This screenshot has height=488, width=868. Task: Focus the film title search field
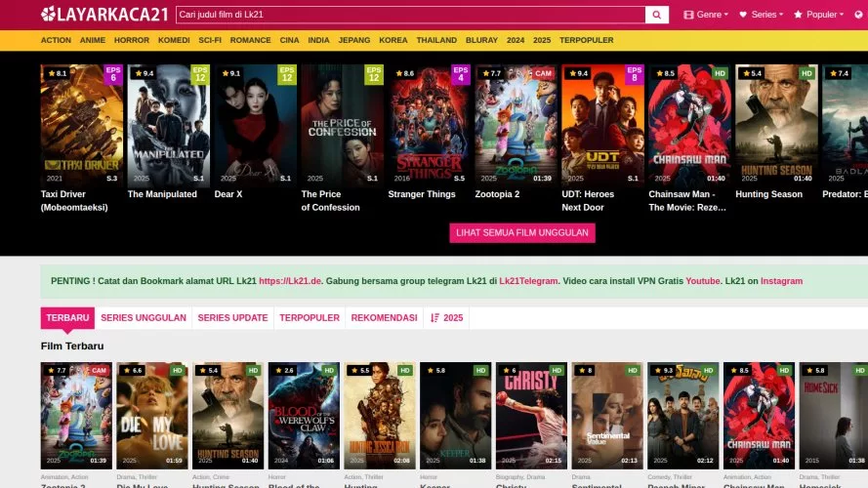pos(410,15)
